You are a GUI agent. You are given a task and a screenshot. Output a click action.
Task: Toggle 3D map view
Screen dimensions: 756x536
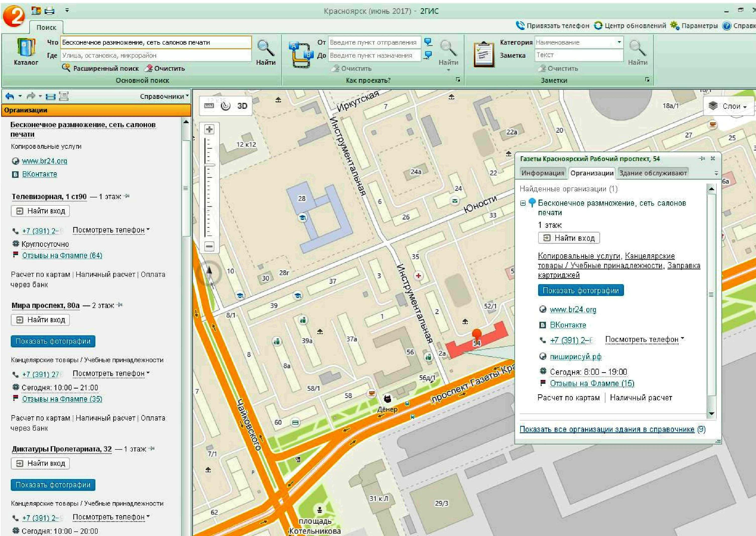coord(242,106)
